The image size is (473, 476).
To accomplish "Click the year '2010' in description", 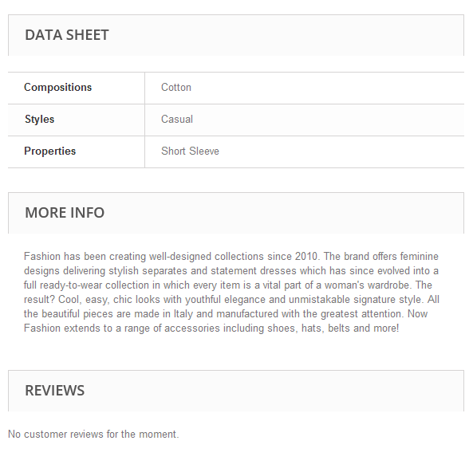I will [306, 257].
